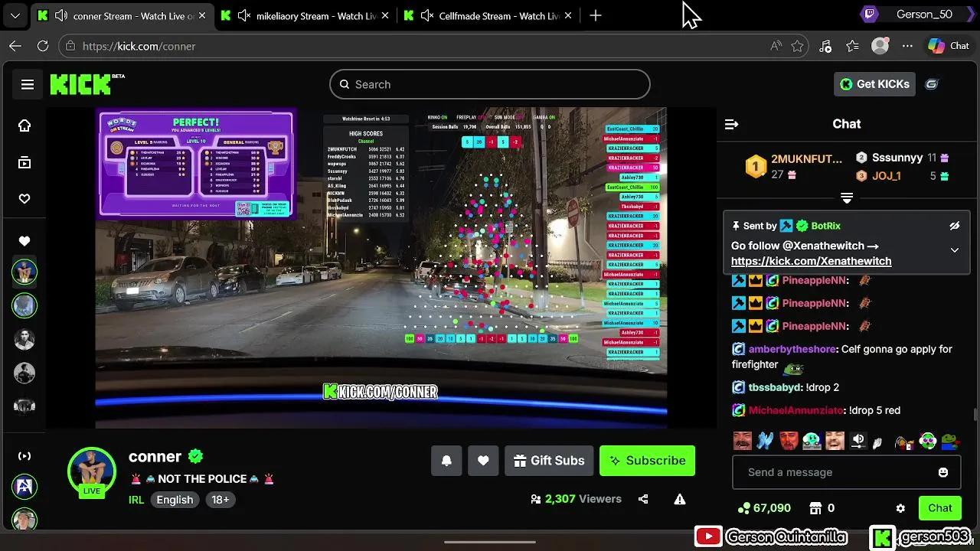The width and height of the screenshot is (980, 551).
Task: Toggle Read aloud in address bar
Action: [x=776, y=46]
